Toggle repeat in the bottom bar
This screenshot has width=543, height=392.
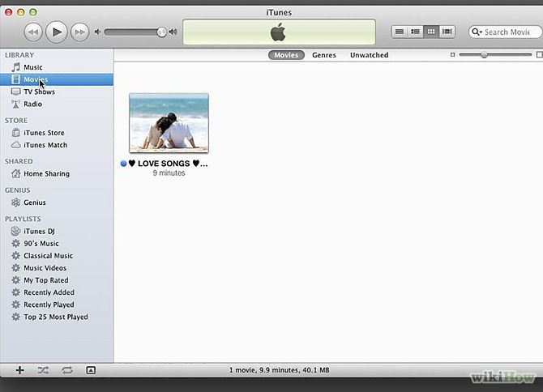(x=67, y=370)
